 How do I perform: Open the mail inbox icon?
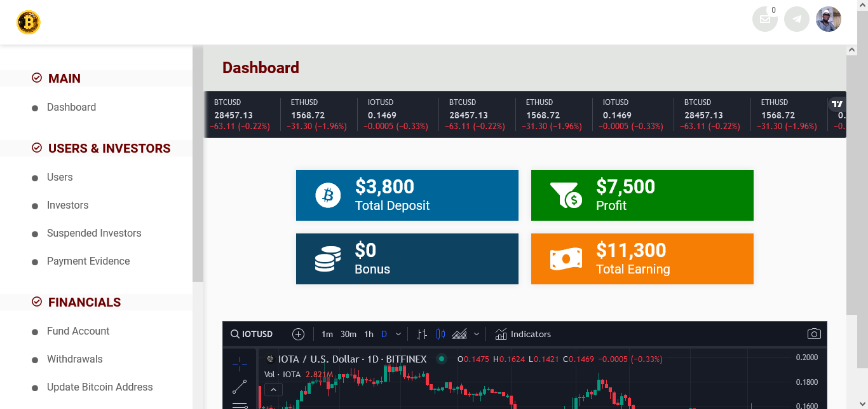765,19
